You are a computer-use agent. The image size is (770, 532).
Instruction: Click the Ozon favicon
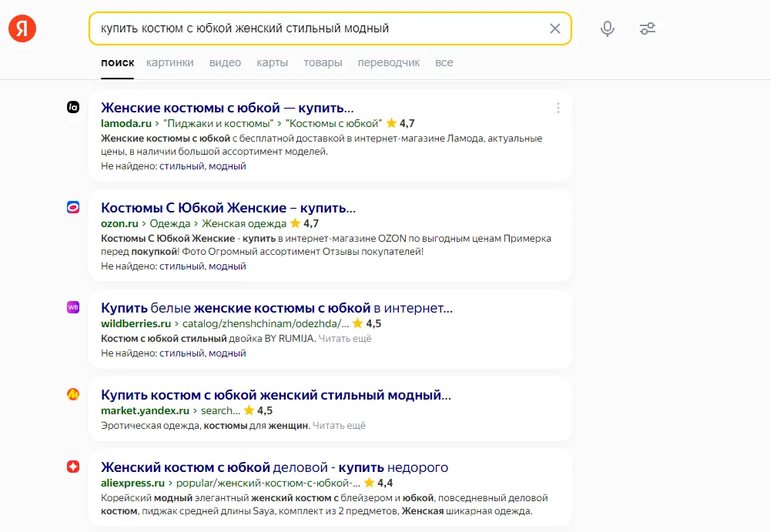tap(73, 207)
